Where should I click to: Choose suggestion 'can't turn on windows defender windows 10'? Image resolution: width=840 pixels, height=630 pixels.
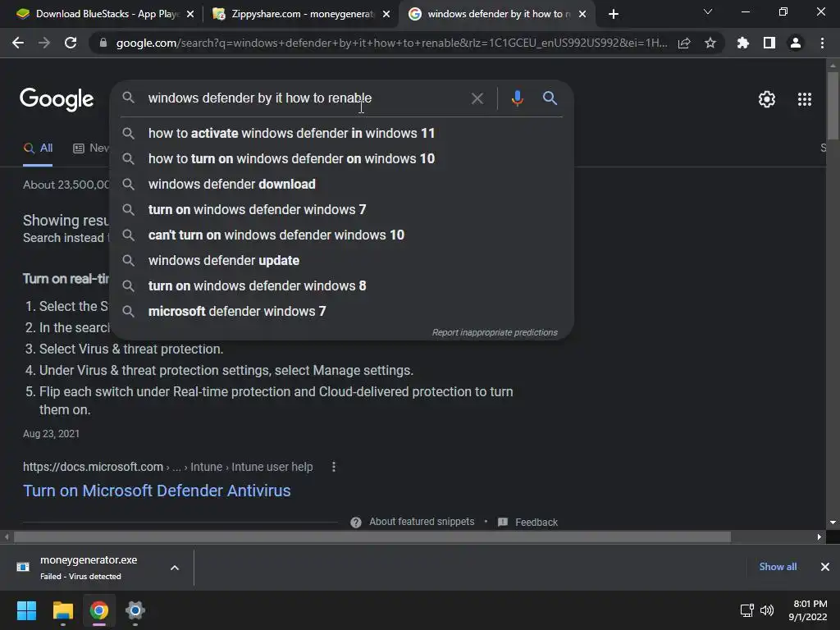tap(342, 235)
